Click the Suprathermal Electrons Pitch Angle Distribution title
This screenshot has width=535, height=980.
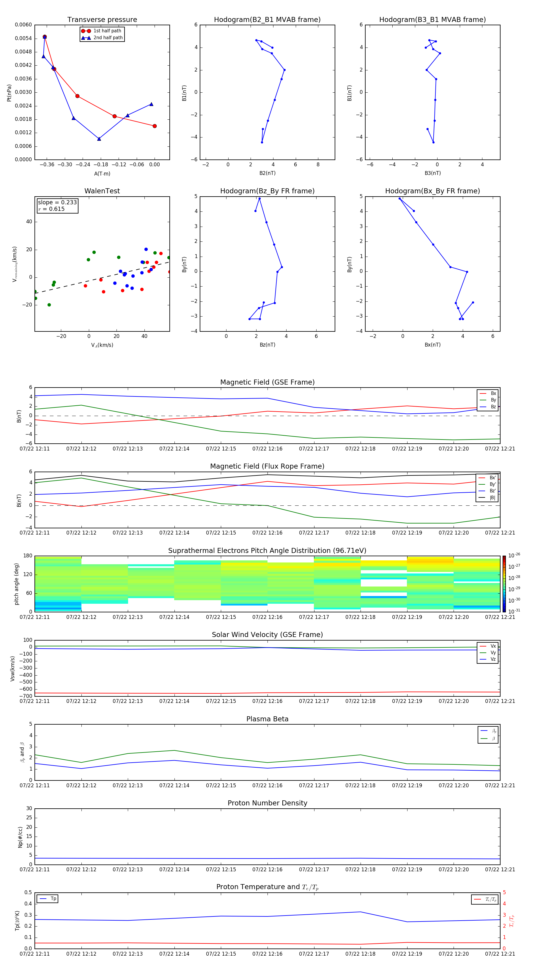pyautogui.click(x=267, y=551)
